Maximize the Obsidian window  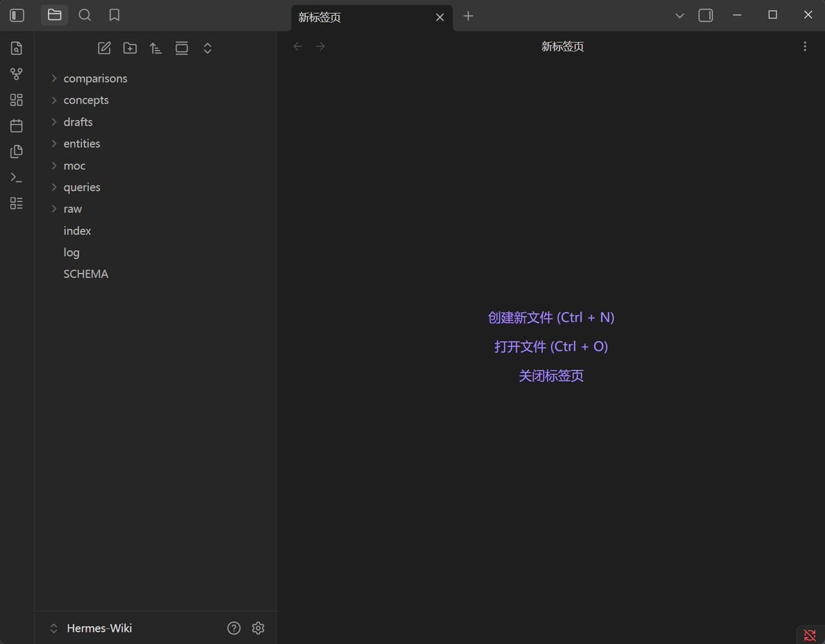point(773,15)
